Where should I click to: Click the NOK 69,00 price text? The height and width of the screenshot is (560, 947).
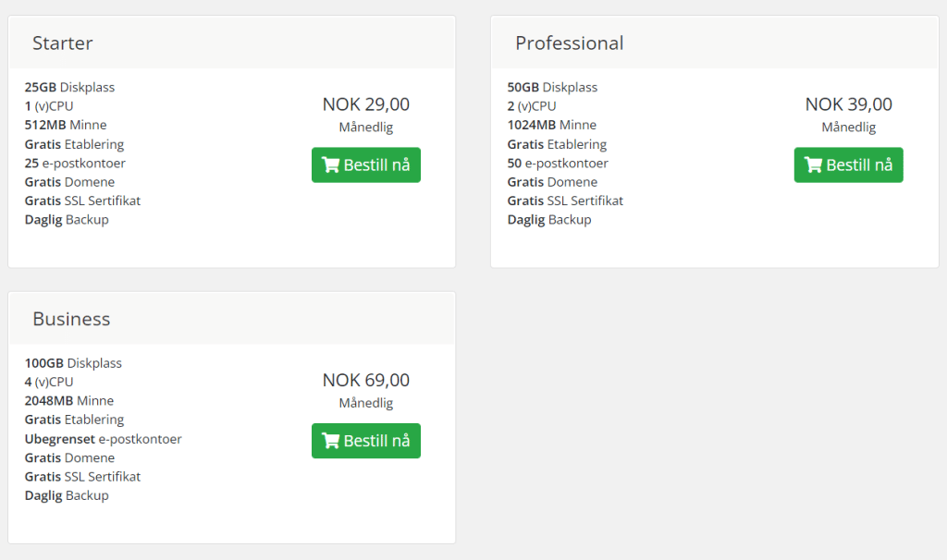[366, 381]
